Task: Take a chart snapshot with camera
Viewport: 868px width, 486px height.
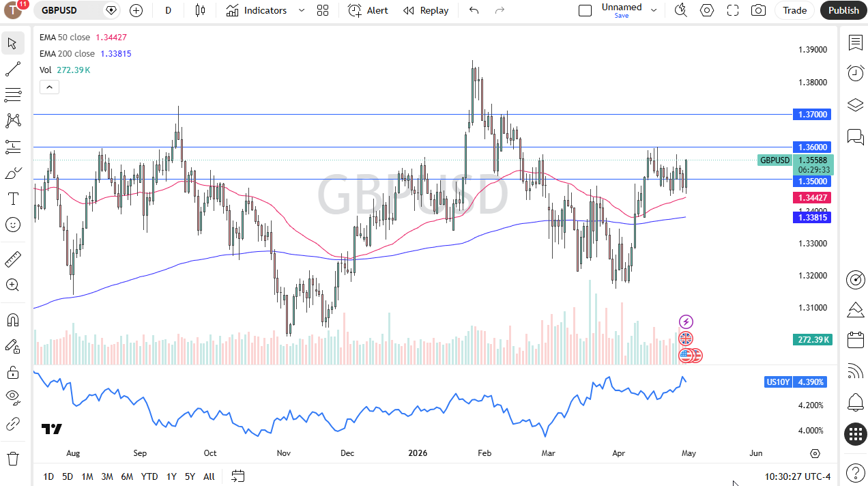Action: pos(758,10)
